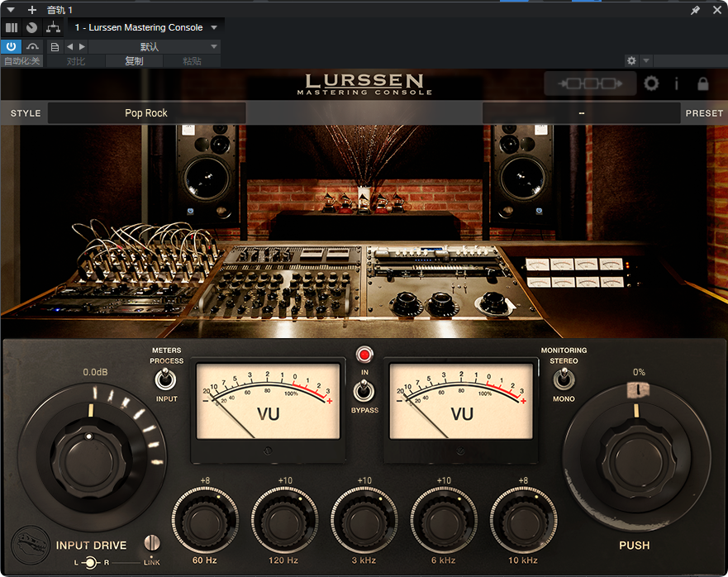Open the preset selector field
The image size is (728, 577).
tap(581, 113)
